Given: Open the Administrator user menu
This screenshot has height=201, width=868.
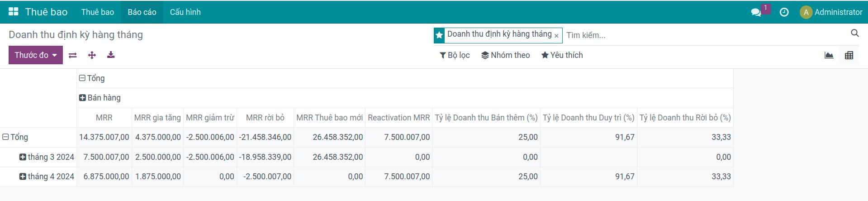Looking at the screenshot, I should click(831, 12).
